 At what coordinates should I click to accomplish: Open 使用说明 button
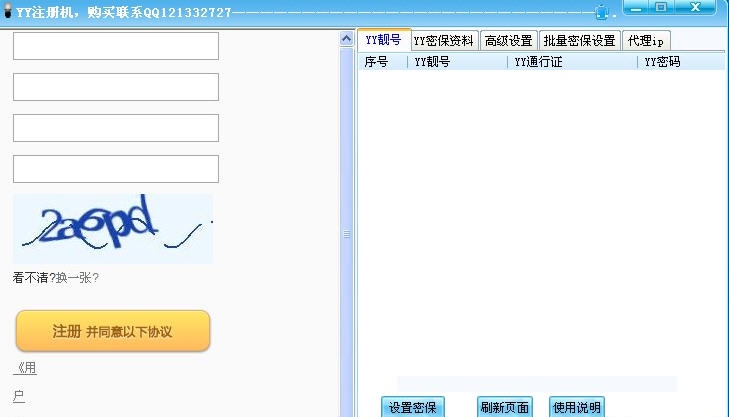pyautogui.click(x=577, y=407)
